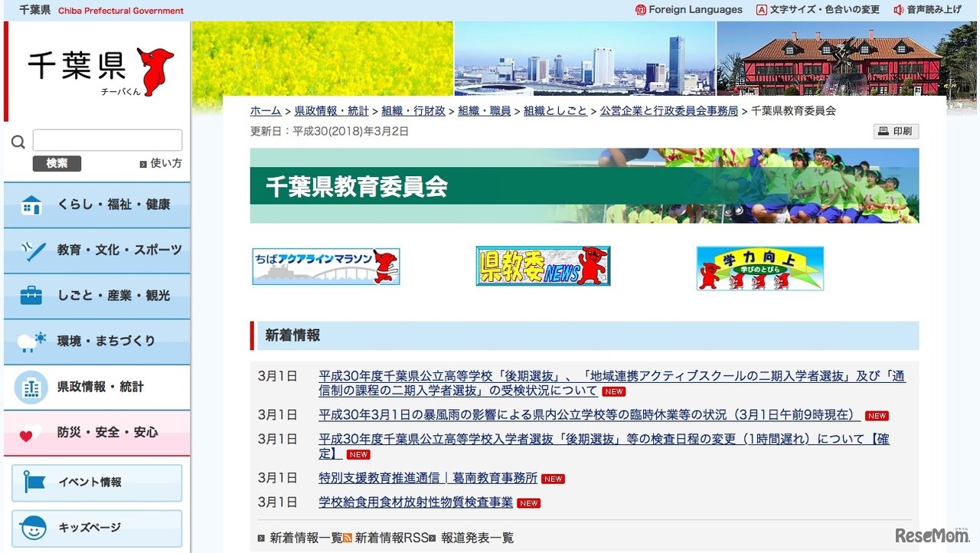Click the weather icon next to 環境・まちづくり
This screenshot has height=553, width=980.
pos(31,341)
